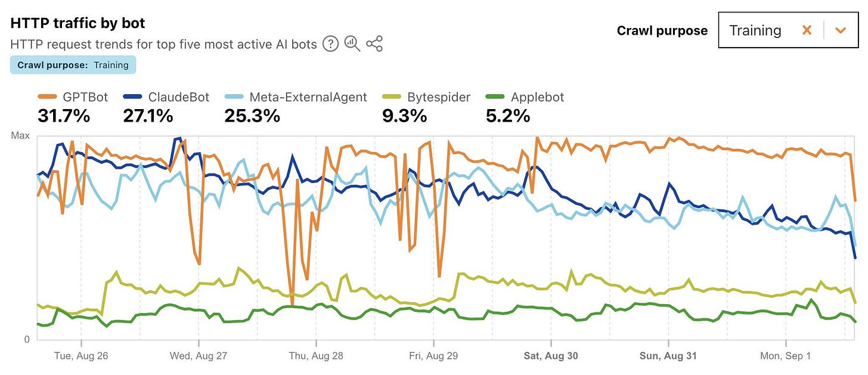
Task: Click the explore chart magnifier icon
Action: [352, 44]
